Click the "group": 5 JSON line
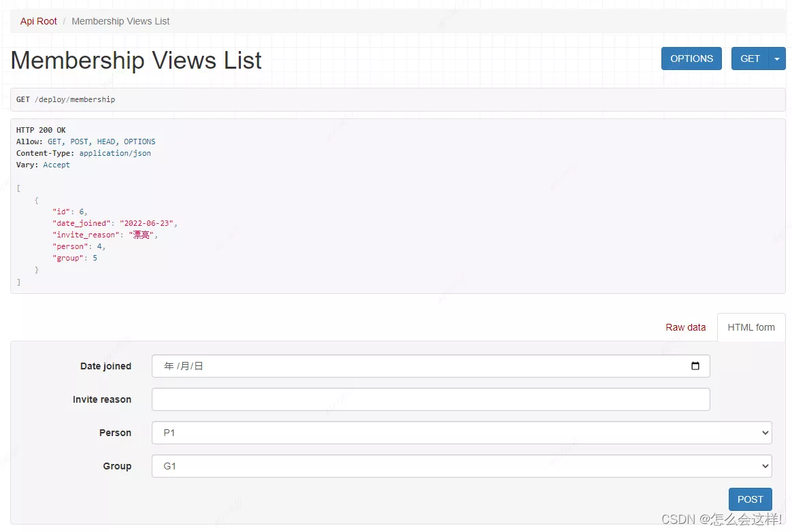 click(x=75, y=258)
